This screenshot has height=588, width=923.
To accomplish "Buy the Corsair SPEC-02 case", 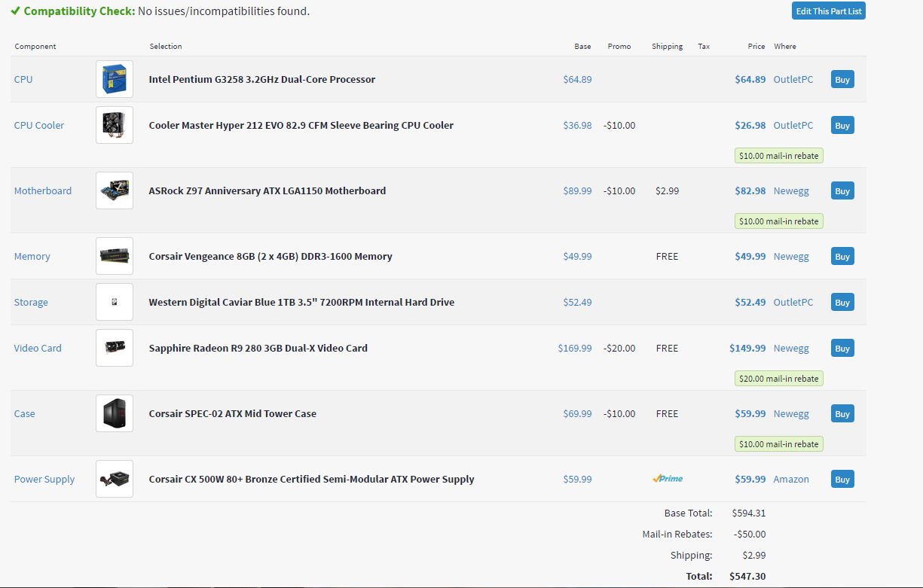I will [842, 413].
